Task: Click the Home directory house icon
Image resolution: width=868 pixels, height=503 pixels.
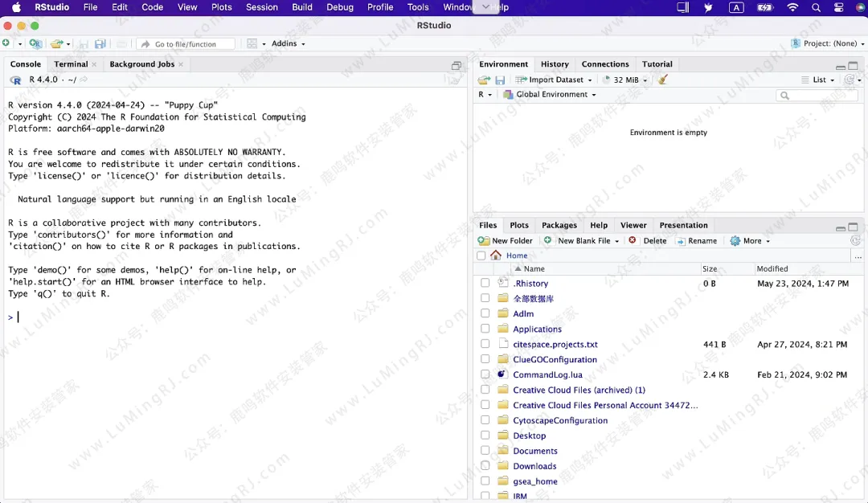Action: pos(496,256)
